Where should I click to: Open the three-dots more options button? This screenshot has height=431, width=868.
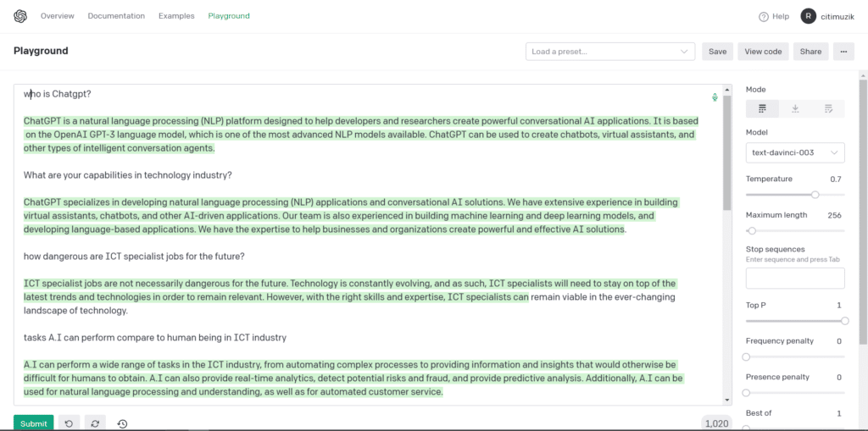[x=843, y=52]
